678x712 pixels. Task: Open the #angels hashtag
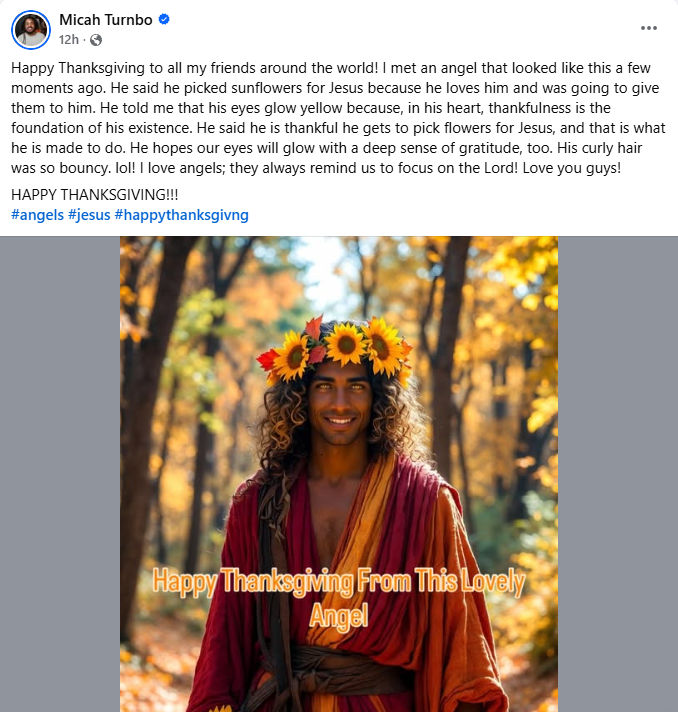pos(38,215)
